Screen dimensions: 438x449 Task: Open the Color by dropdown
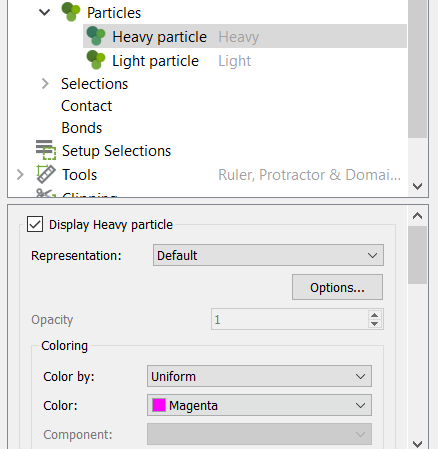click(x=259, y=376)
